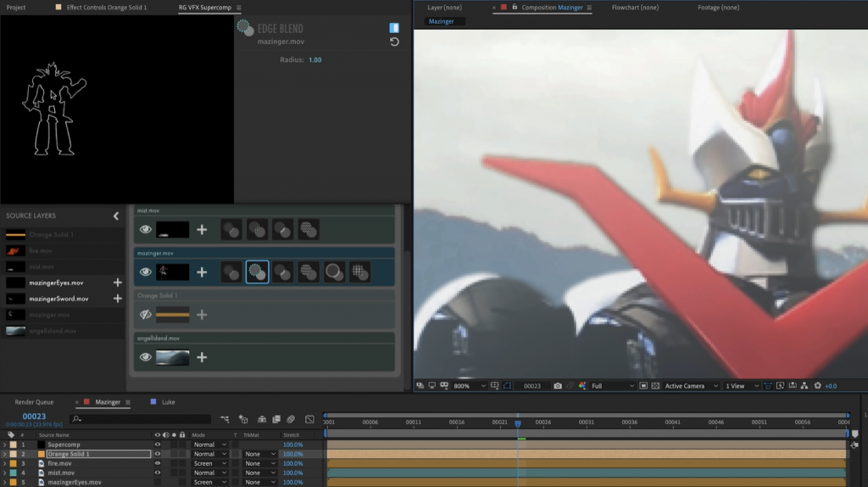Open TrkMat dropdown for Orange Solid 1
The image size is (868, 487).
click(x=260, y=454)
